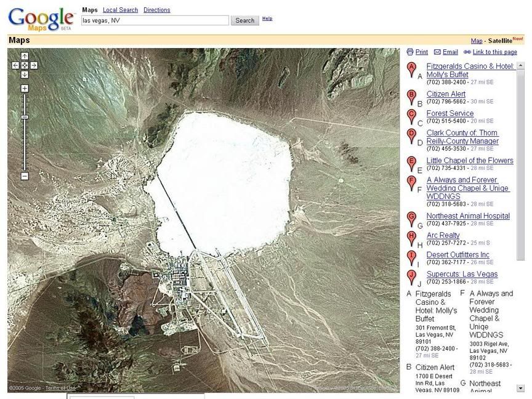Click red marker B pin

[411, 97]
